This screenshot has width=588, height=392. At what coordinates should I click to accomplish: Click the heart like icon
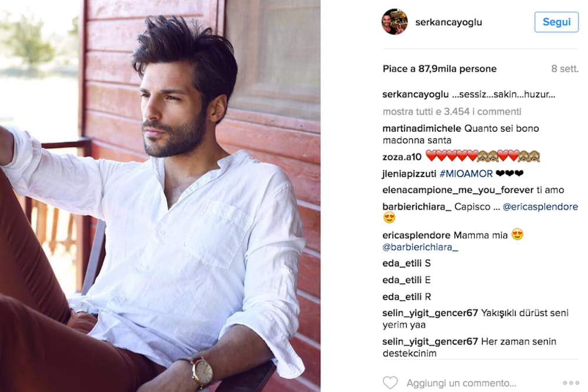coord(390,383)
